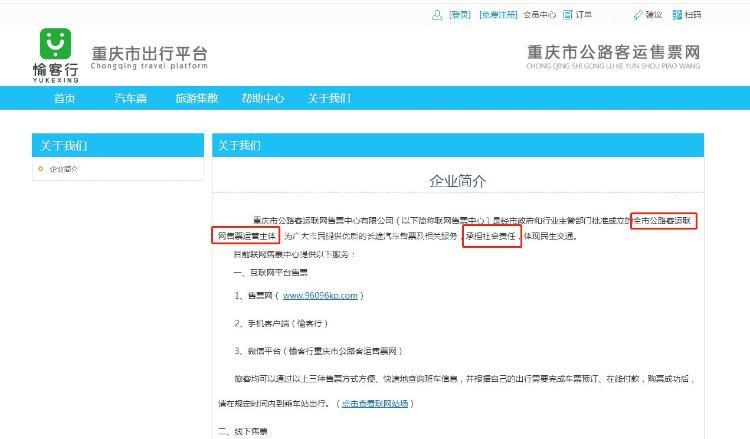
Task: Click the 愉客行 green logo
Action: (55, 44)
